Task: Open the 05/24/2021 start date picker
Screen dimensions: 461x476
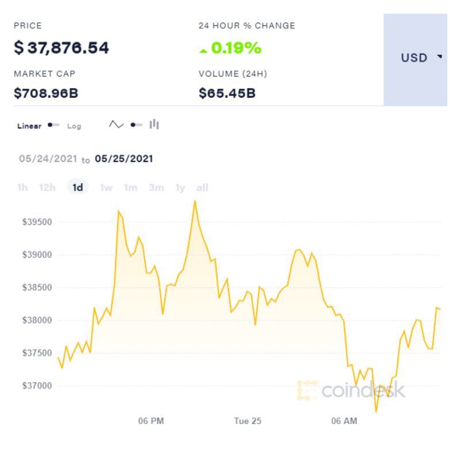Action: (x=48, y=158)
